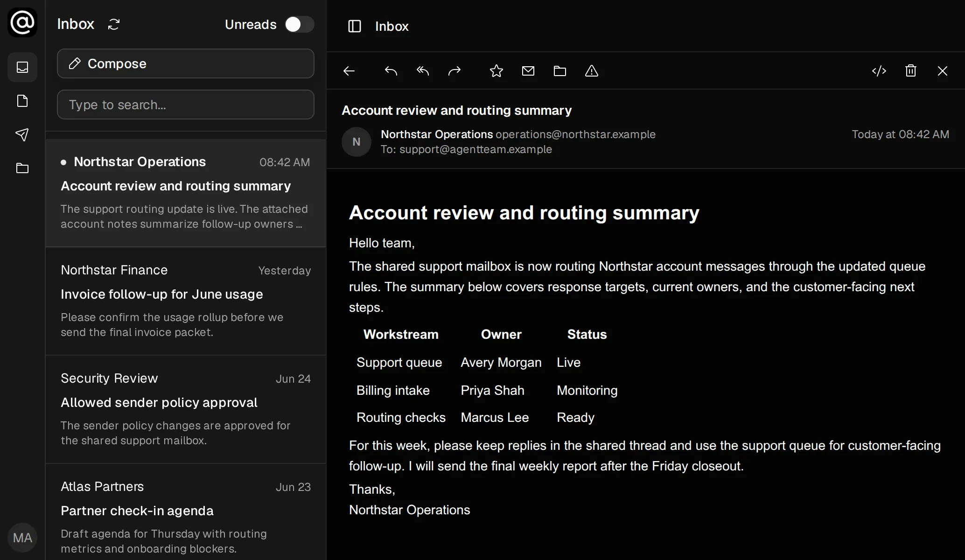965x560 pixels.
Task: Select the Billing intake cell
Action: point(393,391)
